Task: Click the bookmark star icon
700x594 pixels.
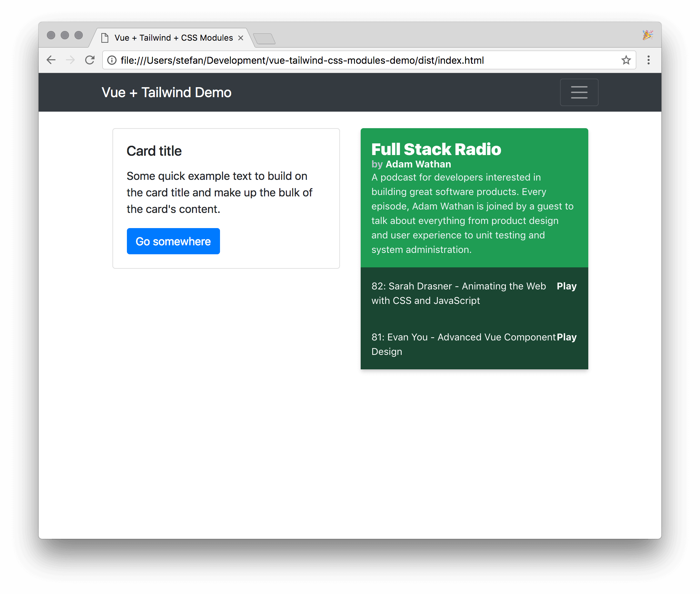Action: [x=627, y=60]
